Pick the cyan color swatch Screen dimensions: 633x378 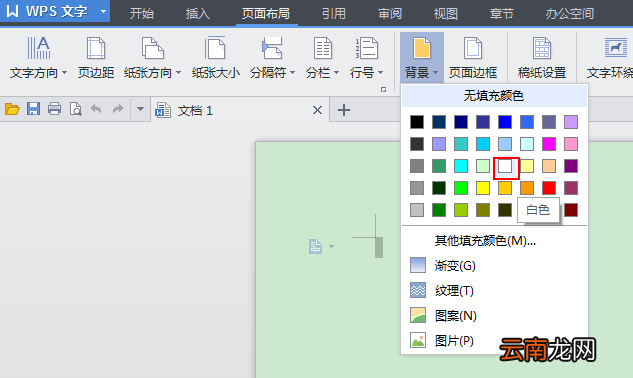tap(461, 166)
